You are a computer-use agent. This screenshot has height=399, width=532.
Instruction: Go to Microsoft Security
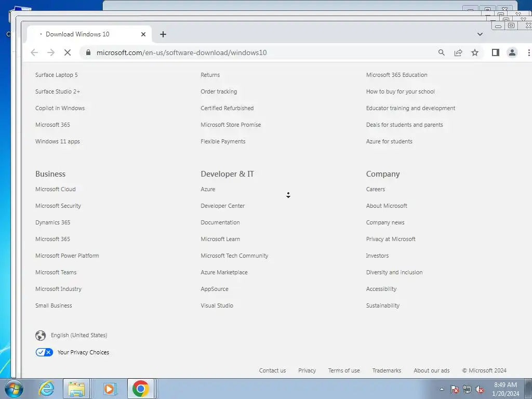(x=58, y=206)
